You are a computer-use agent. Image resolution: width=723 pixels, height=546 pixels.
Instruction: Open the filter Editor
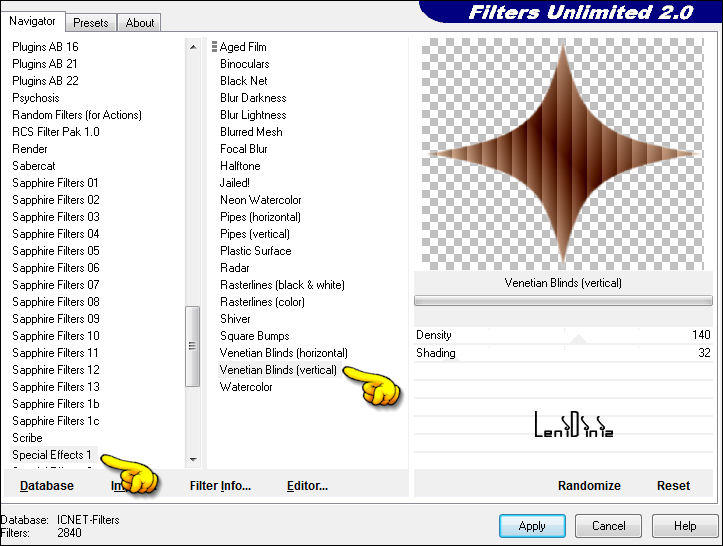[x=307, y=486]
